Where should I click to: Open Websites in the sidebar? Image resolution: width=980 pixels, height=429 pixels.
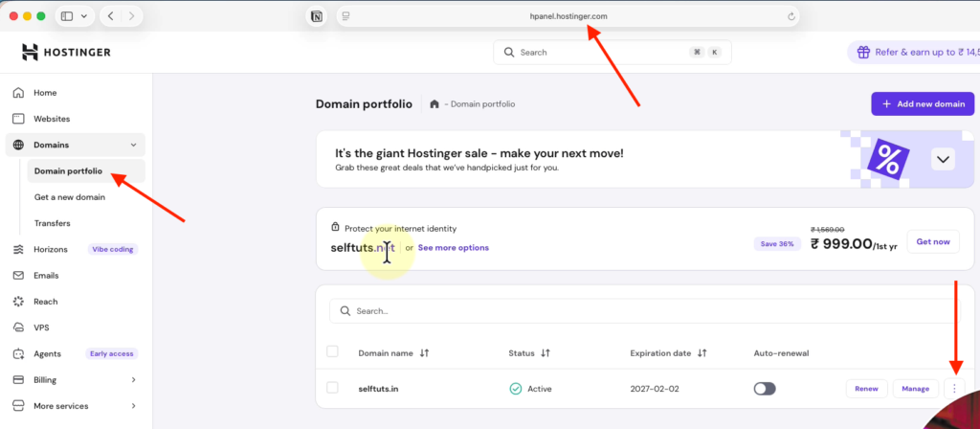tap(52, 119)
